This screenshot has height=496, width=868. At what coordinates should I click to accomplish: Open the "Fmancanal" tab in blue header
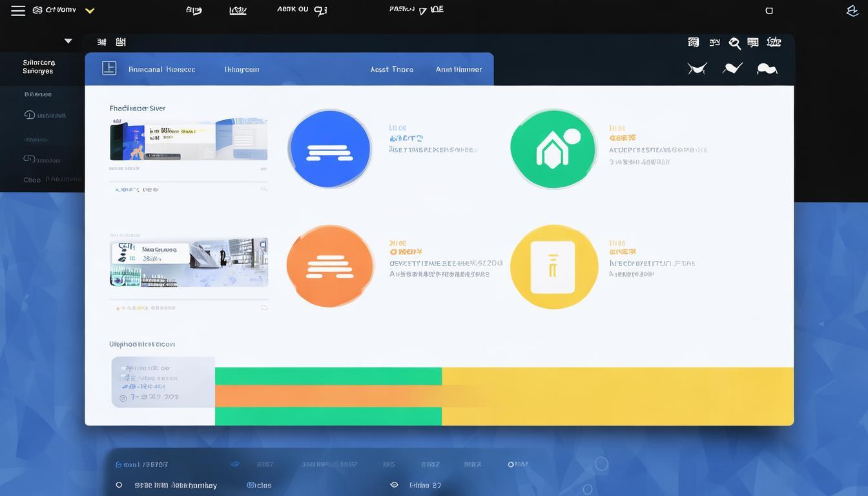pyautogui.click(x=161, y=69)
